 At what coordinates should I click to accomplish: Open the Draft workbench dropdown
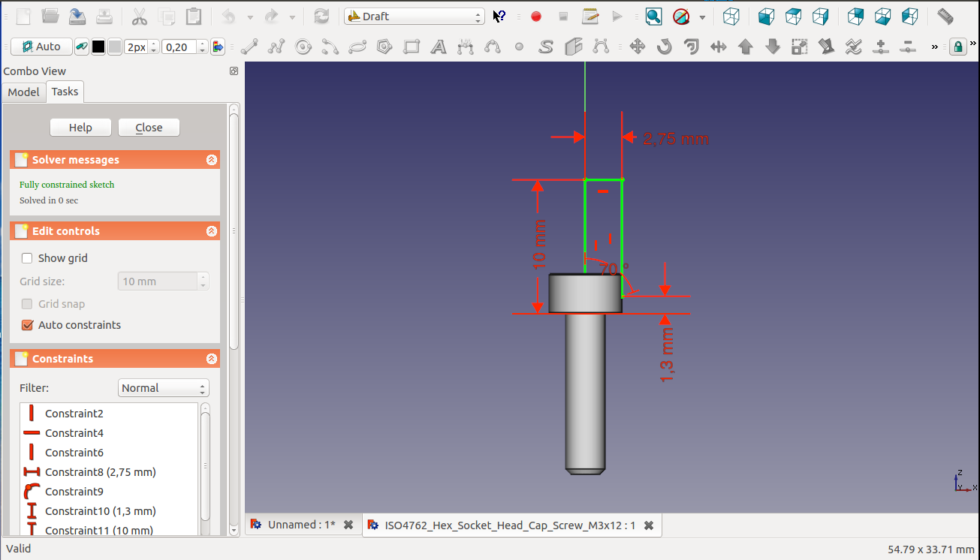[x=415, y=17]
